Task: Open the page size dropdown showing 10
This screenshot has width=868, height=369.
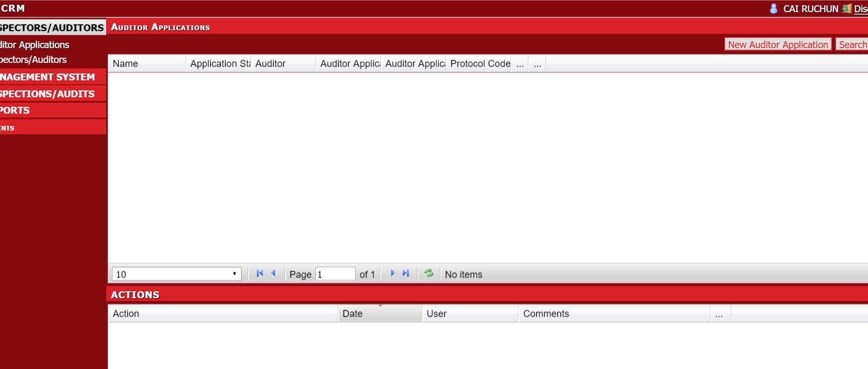Action: (x=176, y=274)
